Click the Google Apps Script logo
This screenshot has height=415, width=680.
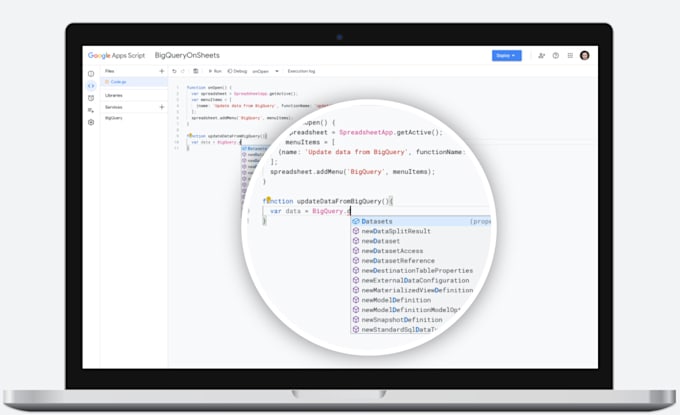116,56
